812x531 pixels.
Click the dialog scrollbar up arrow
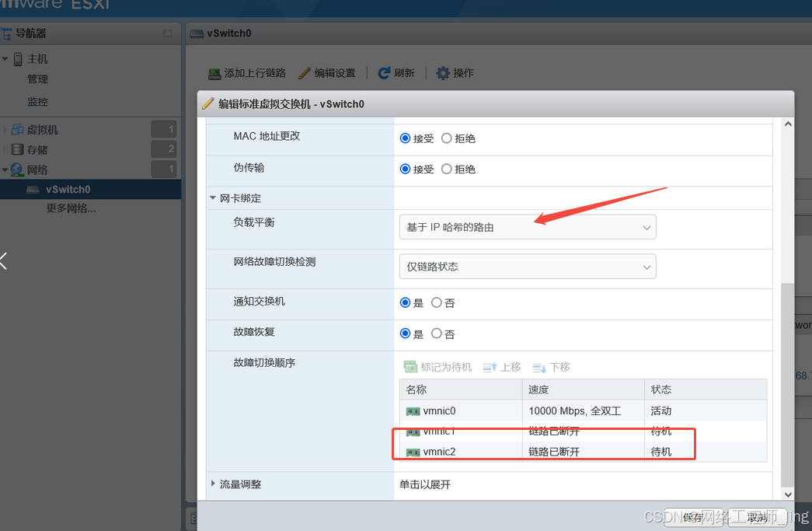tap(788, 124)
